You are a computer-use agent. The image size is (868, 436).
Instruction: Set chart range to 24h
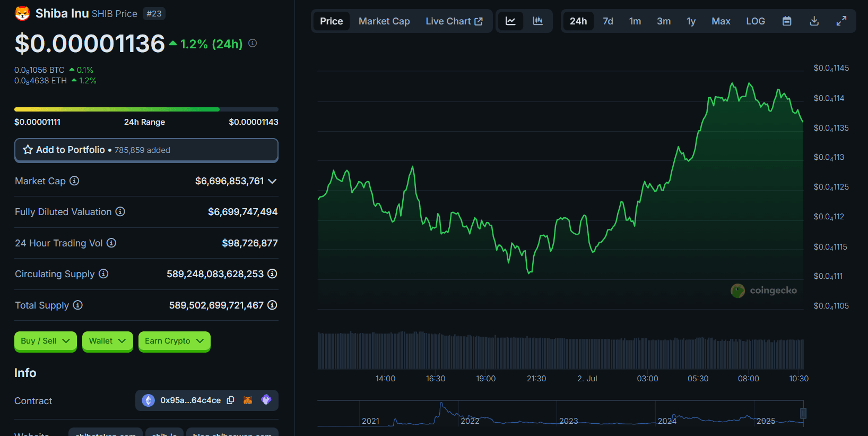coord(578,21)
